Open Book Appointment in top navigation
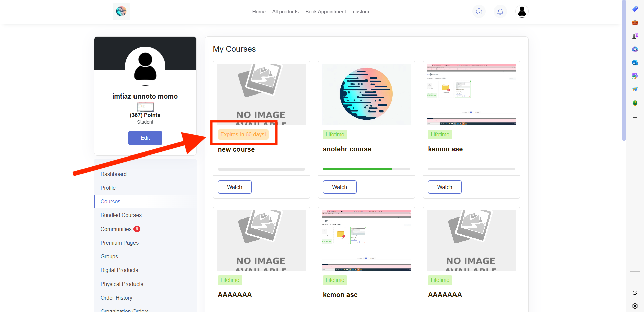 (325, 12)
